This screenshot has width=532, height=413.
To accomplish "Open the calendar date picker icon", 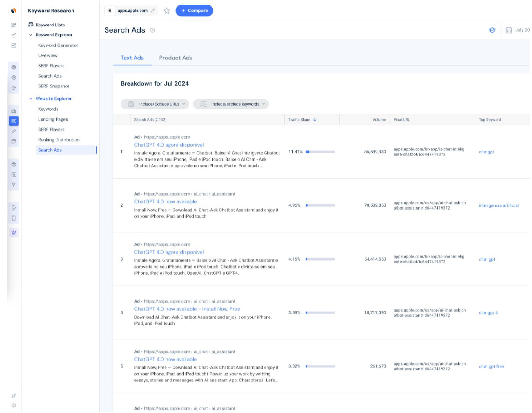I will tap(509, 30).
